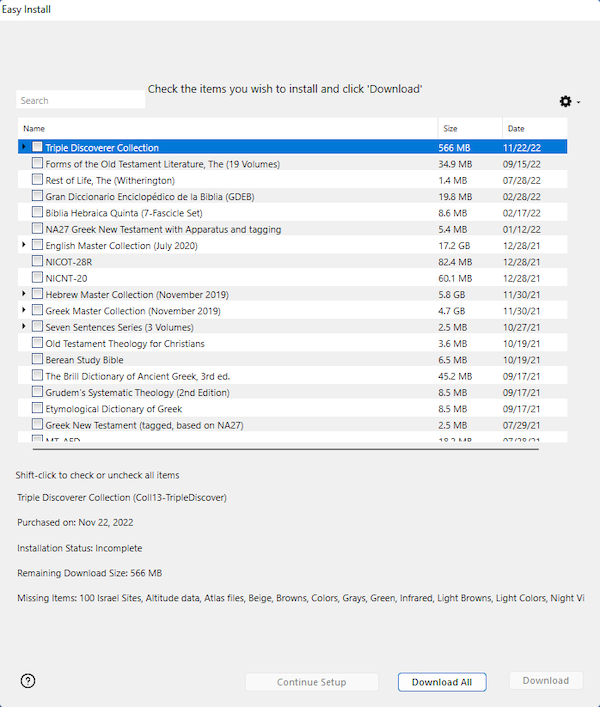600x707 pixels.
Task: Select the Etymological Dictionary of Greek checkbox
Action: [37, 408]
